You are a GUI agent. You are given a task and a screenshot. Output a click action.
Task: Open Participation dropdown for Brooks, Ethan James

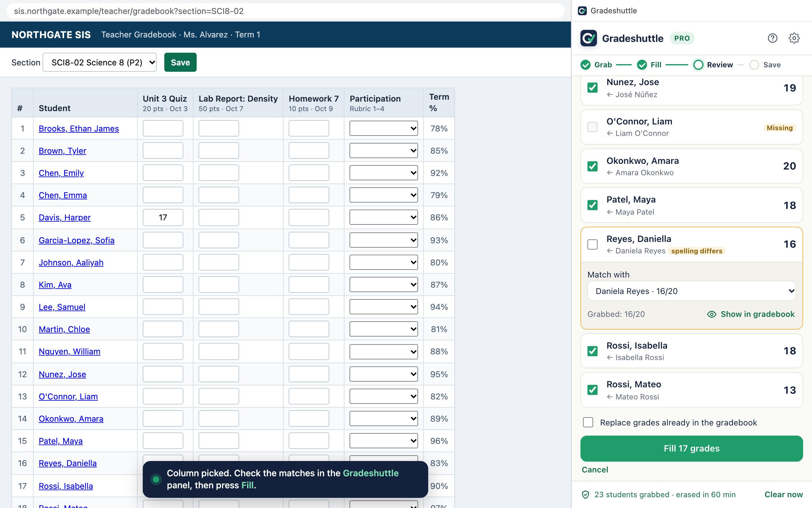pyautogui.click(x=383, y=128)
